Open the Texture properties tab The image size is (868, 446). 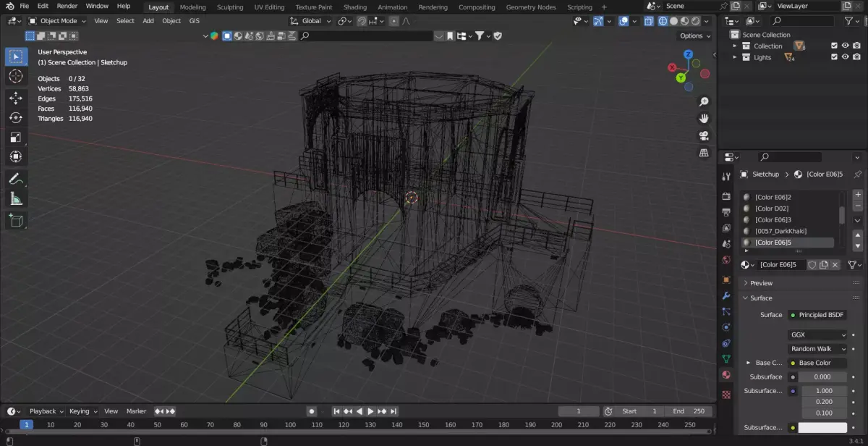[x=726, y=395]
